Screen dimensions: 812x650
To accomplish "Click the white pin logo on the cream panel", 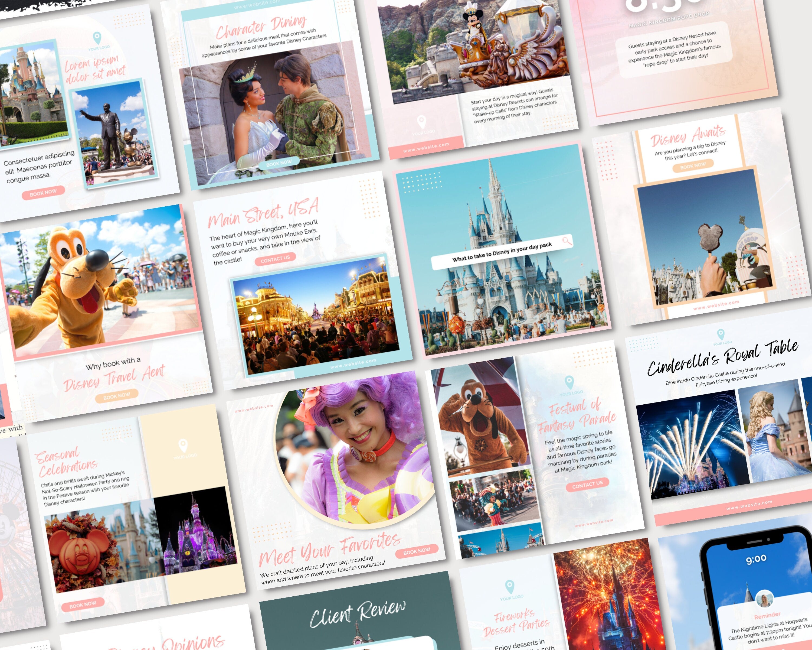I will click(183, 446).
